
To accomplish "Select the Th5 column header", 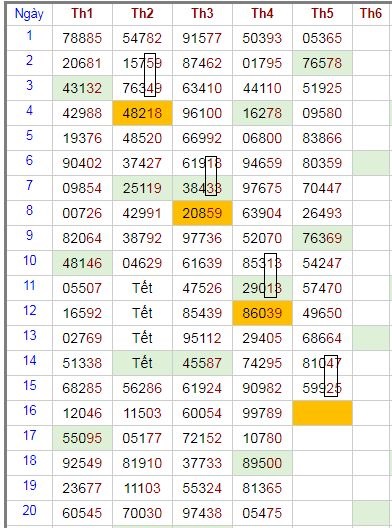I will (x=322, y=14).
